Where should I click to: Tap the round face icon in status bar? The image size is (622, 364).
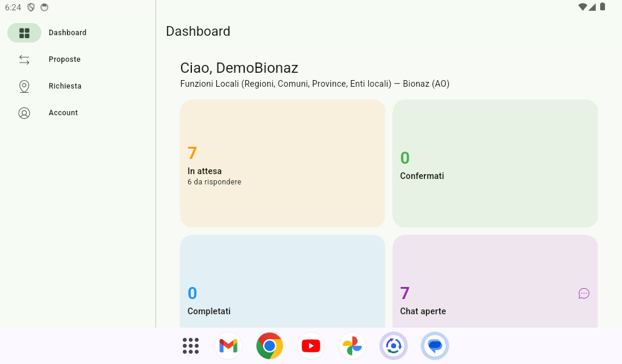pyautogui.click(x=44, y=7)
